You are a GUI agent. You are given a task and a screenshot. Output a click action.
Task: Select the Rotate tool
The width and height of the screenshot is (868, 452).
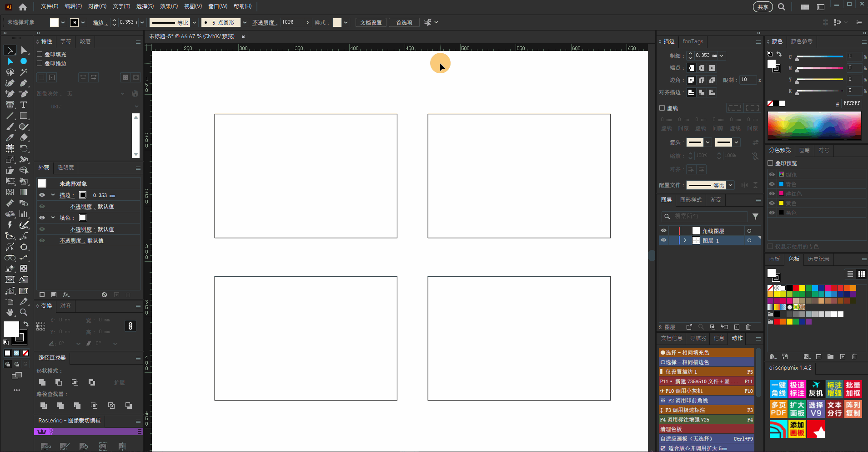(24, 148)
